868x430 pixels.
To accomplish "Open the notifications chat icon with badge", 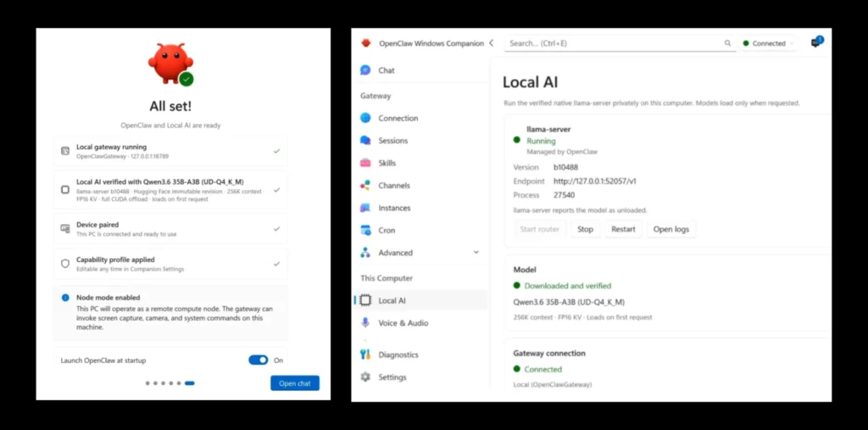I will [x=816, y=42].
